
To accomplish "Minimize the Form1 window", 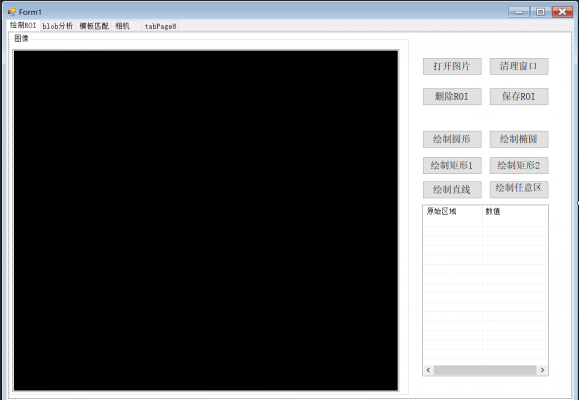I will click(x=519, y=12).
